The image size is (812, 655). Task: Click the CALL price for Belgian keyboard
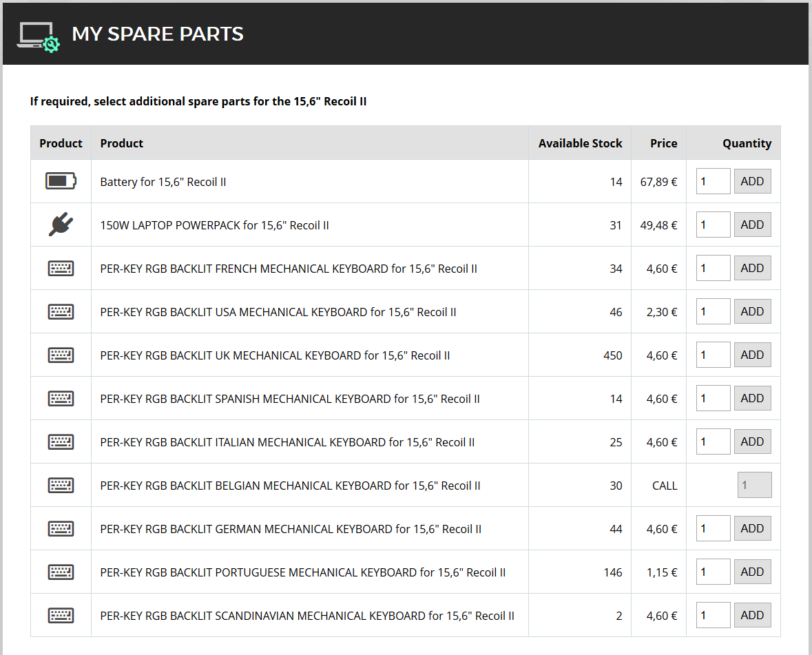665,486
